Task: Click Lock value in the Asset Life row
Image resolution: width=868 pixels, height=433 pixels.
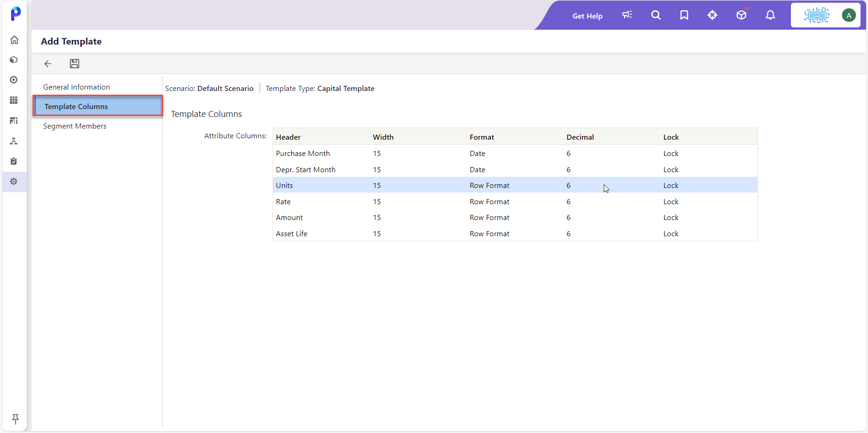Action: coord(671,233)
